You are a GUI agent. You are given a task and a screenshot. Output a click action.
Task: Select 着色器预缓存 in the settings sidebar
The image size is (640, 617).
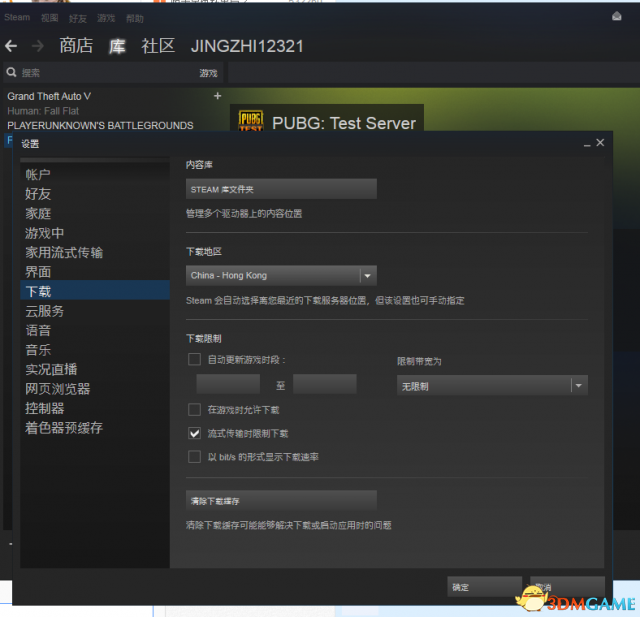[95, 428]
